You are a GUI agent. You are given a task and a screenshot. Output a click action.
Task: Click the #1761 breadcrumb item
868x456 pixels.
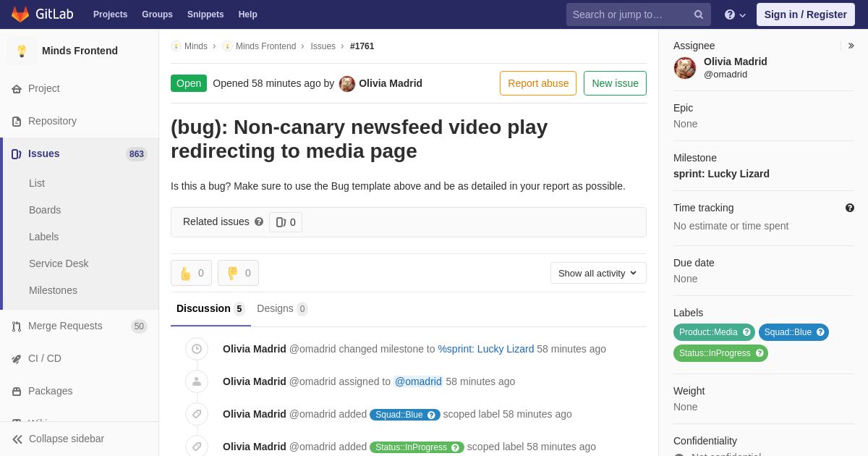(x=362, y=46)
